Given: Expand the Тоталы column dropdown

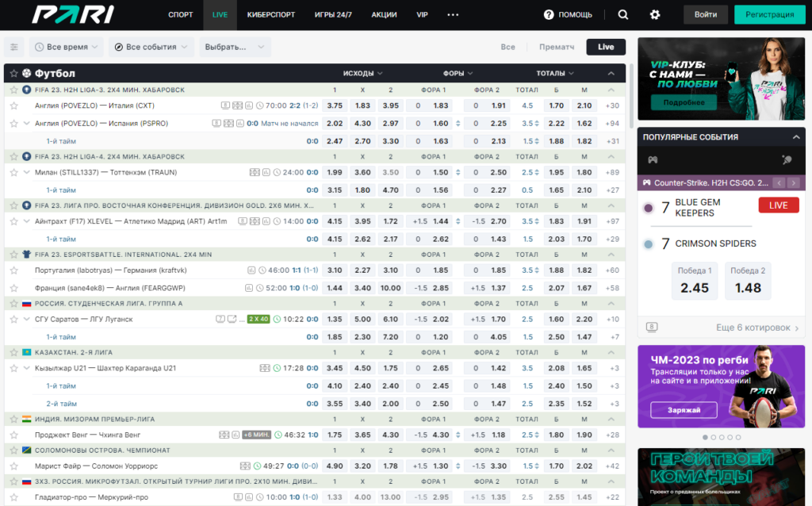Looking at the screenshot, I should pos(555,73).
